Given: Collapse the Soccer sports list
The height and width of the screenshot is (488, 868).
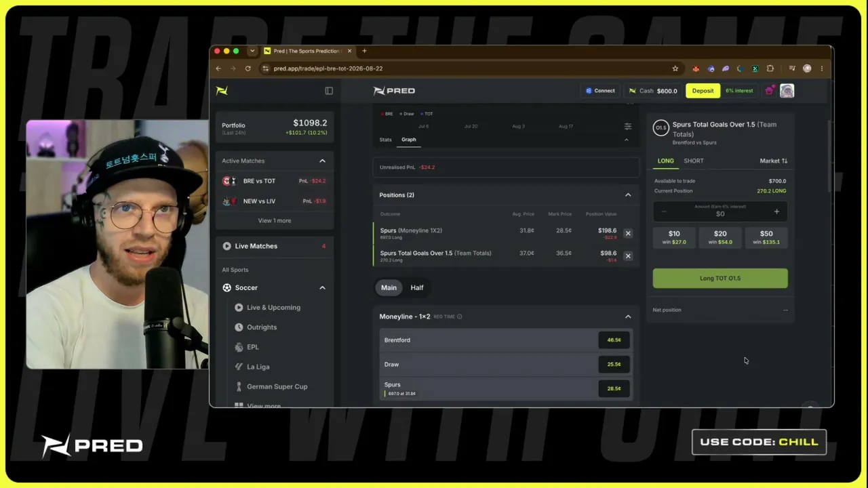Looking at the screenshot, I should pos(322,288).
